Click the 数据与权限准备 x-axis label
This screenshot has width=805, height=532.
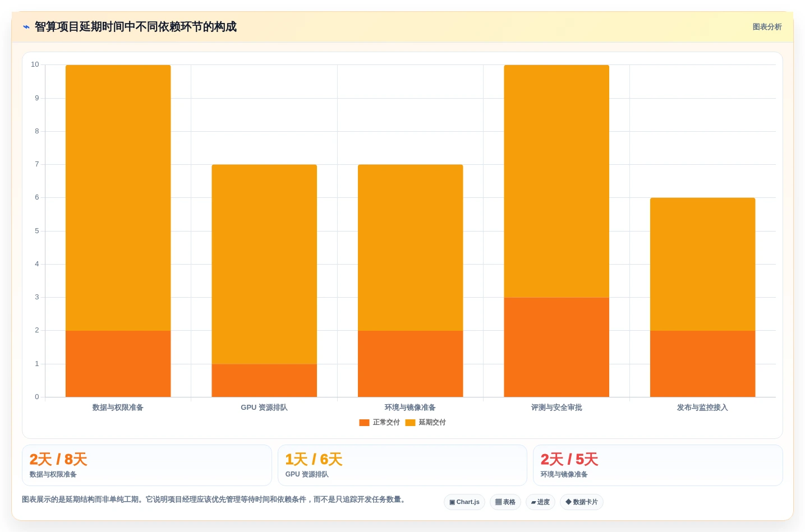(118, 408)
